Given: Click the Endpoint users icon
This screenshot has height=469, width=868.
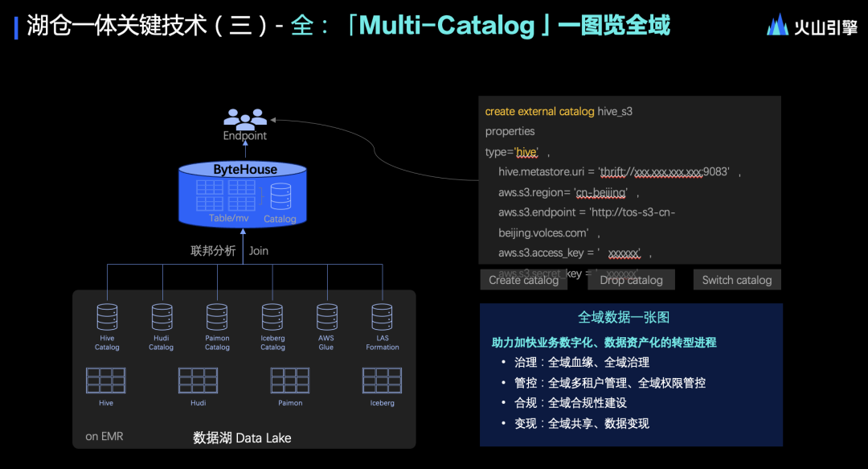Looking at the screenshot, I should 245,117.
